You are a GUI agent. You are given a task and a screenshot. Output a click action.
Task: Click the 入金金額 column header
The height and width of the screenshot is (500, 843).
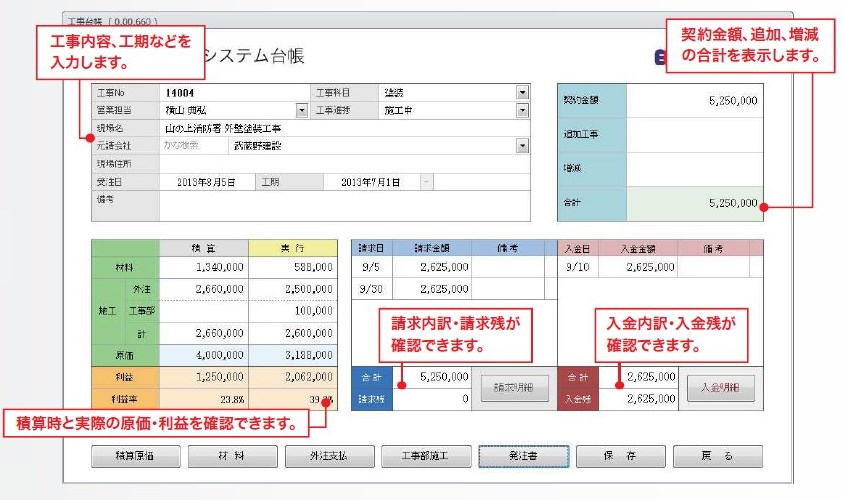[638, 248]
